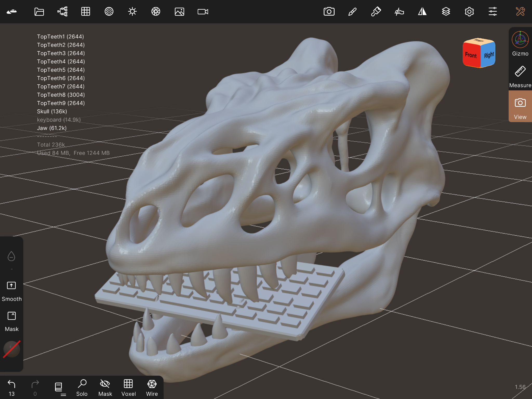The image size is (532, 399).
Task: Open the symmetry menu
Action: click(x=422, y=12)
